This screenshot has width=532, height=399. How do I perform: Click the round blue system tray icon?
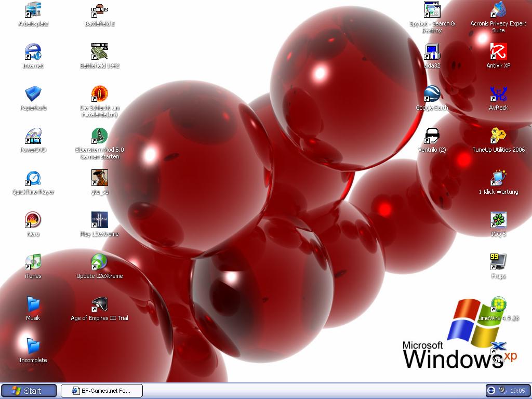point(491,391)
